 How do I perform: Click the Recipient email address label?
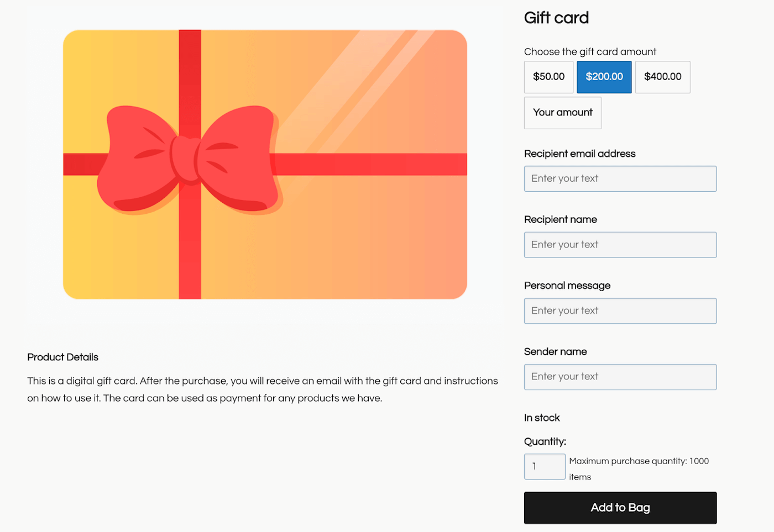point(579,154)
